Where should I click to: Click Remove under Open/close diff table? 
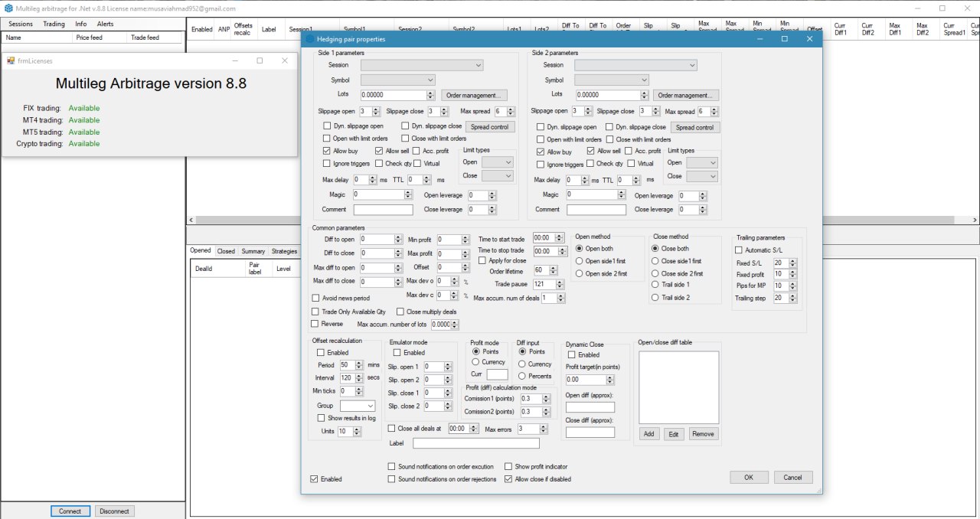click(x=703, y=434)
